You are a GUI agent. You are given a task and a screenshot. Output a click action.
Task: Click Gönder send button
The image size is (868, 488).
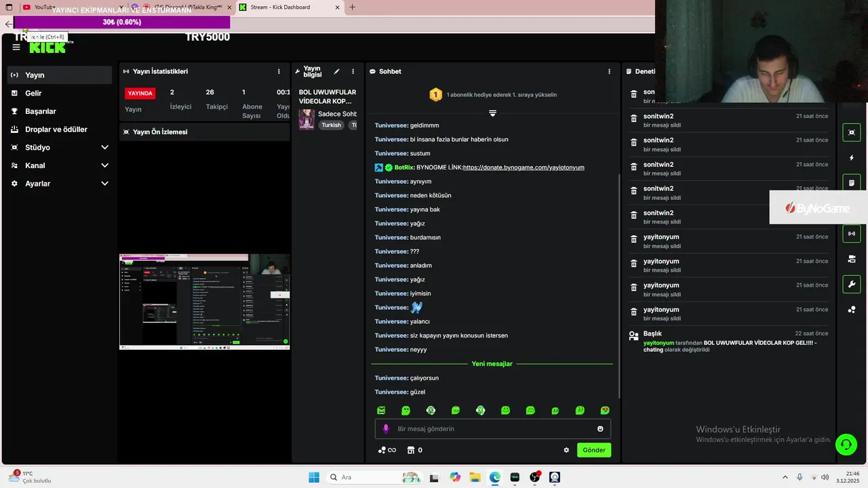pos(594,450)
